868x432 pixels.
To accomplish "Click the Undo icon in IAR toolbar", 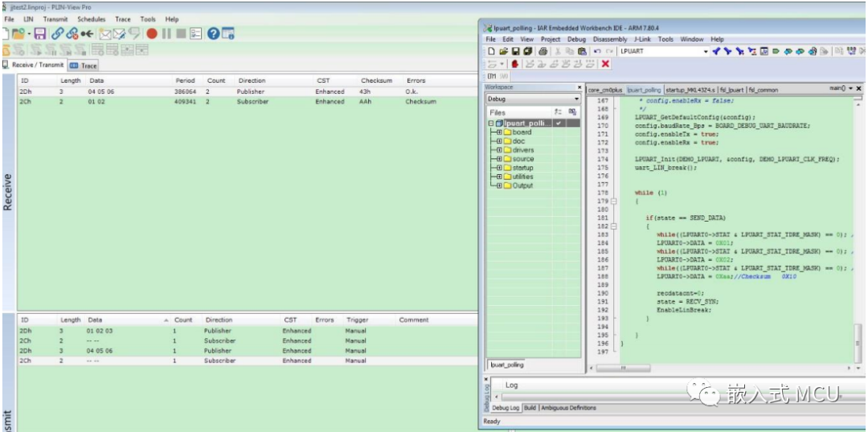I will (x=596, y=51).
